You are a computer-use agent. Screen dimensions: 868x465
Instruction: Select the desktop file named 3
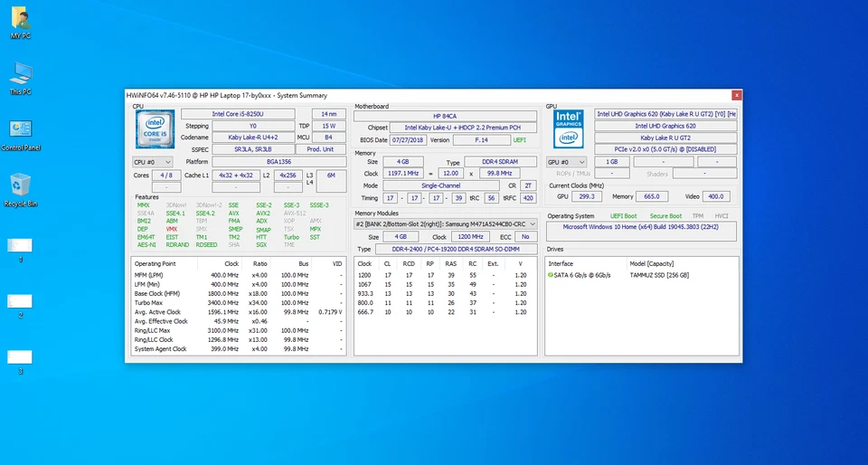20,362
